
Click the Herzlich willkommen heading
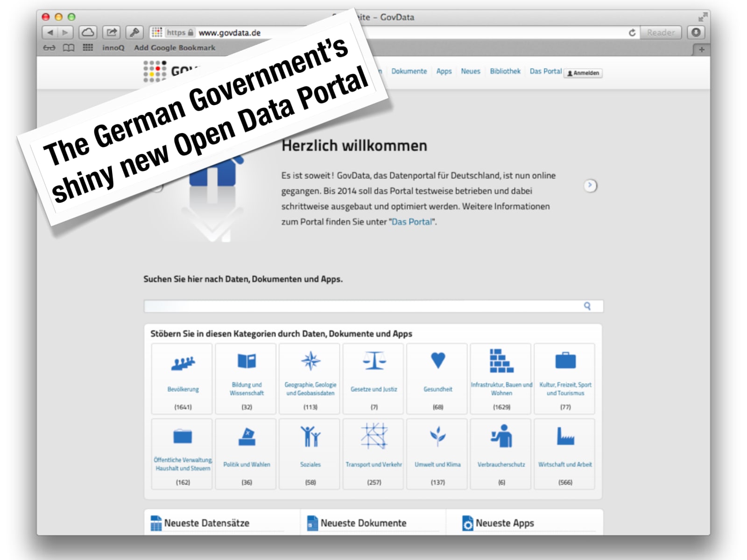pyautogui.click(x=354, y=146)
